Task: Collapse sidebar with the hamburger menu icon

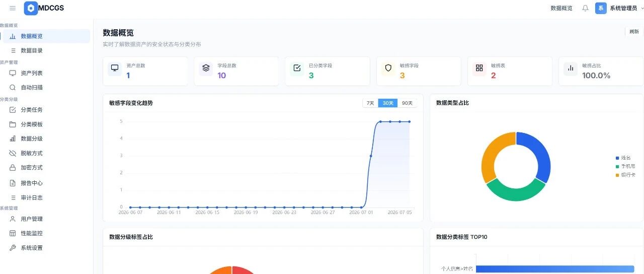Action: coord(13,8)
